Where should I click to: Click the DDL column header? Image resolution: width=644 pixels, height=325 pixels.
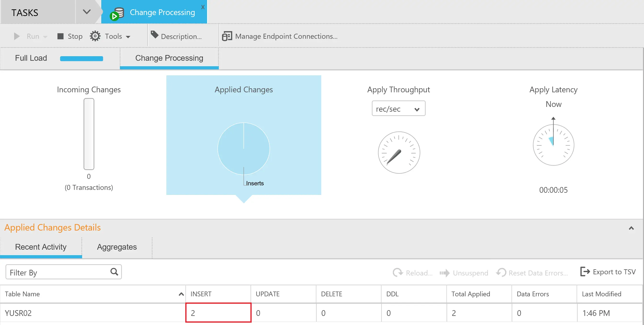pyautogui.click(x=414, y=294)
